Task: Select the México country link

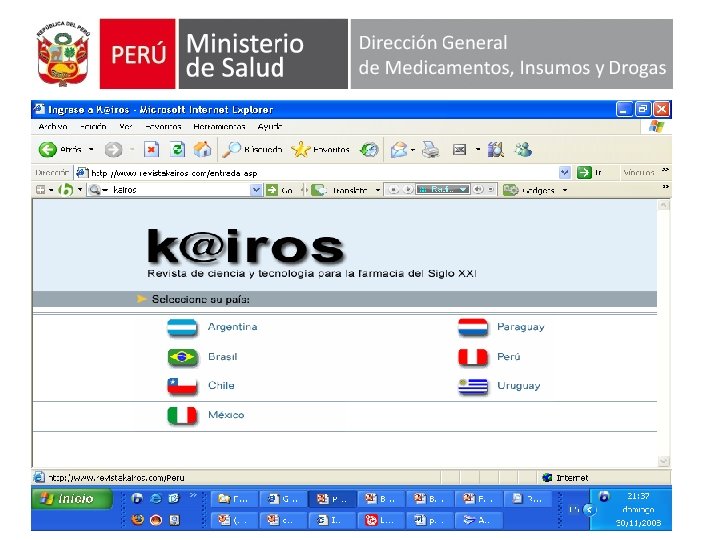Action: 226,415
